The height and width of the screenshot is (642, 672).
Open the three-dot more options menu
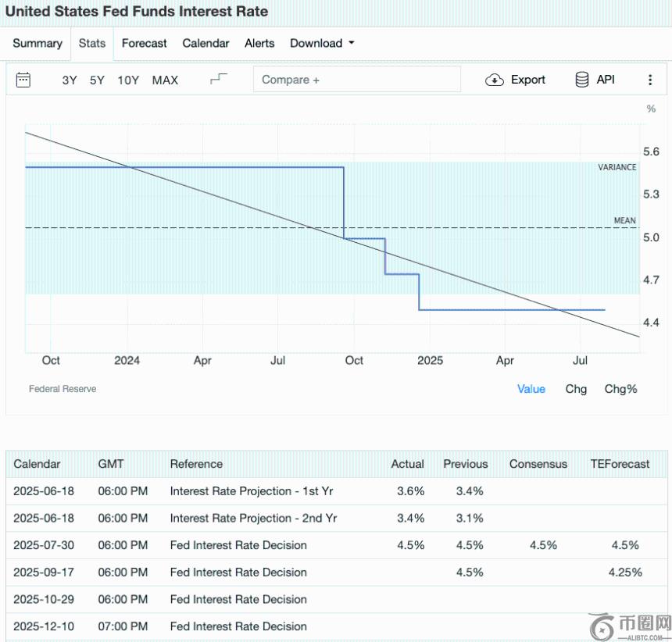point(650,80)
